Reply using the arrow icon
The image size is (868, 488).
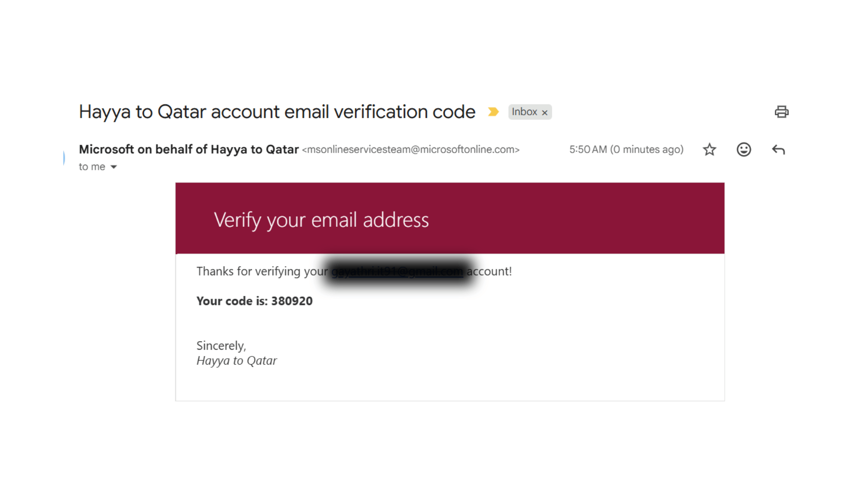coord(778,150)
